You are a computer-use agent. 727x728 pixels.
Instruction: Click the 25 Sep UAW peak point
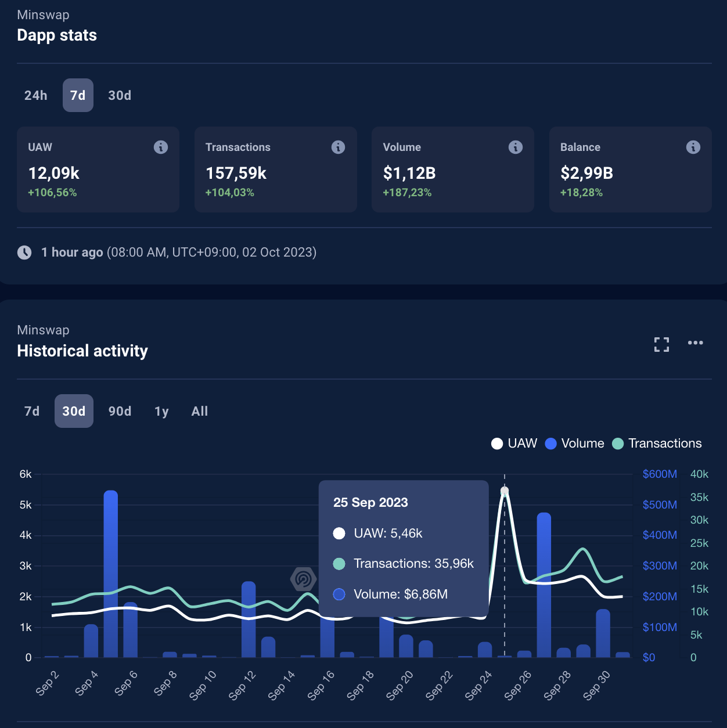click(x=505, y=491)
